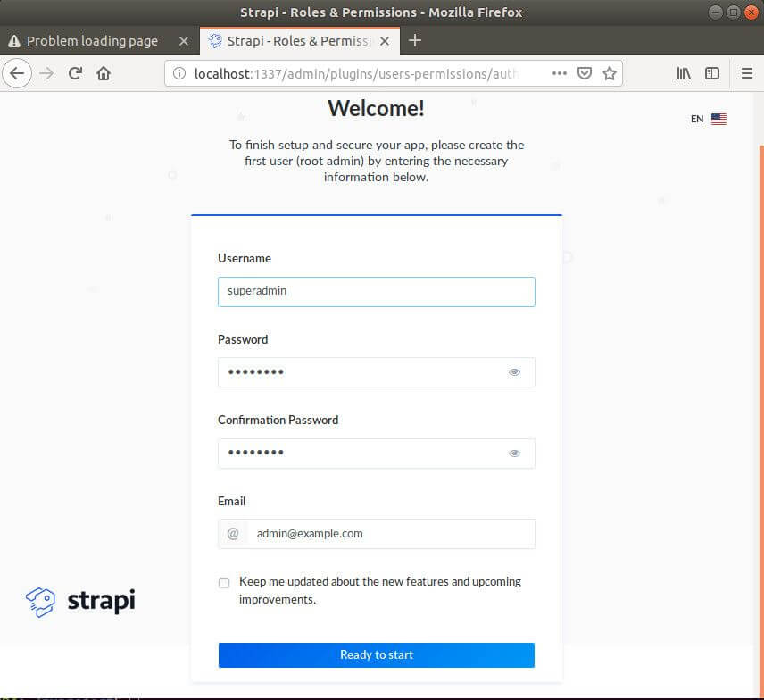764x700 pixels.
Task: Toggle the sidebar view icon
Action: click(x=712, y=73)
